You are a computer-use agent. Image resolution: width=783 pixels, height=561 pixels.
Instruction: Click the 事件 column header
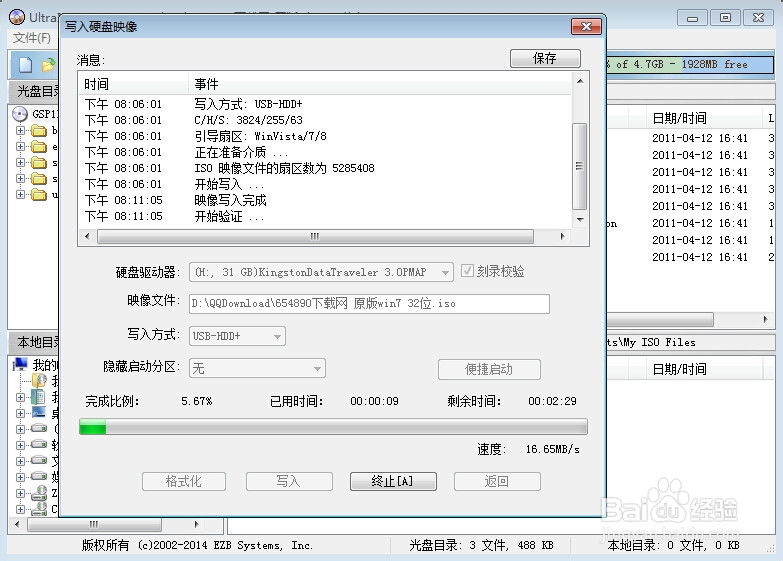coord(380,84)
